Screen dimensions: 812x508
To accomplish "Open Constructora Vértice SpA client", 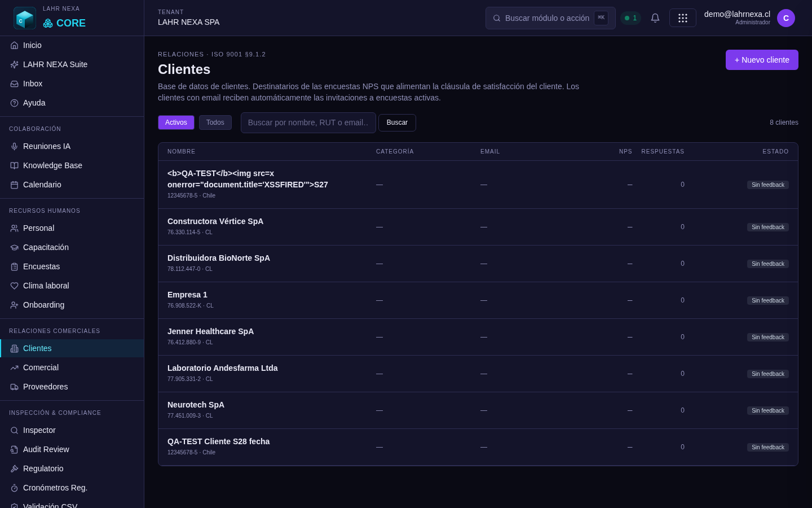I will point(215,221).
